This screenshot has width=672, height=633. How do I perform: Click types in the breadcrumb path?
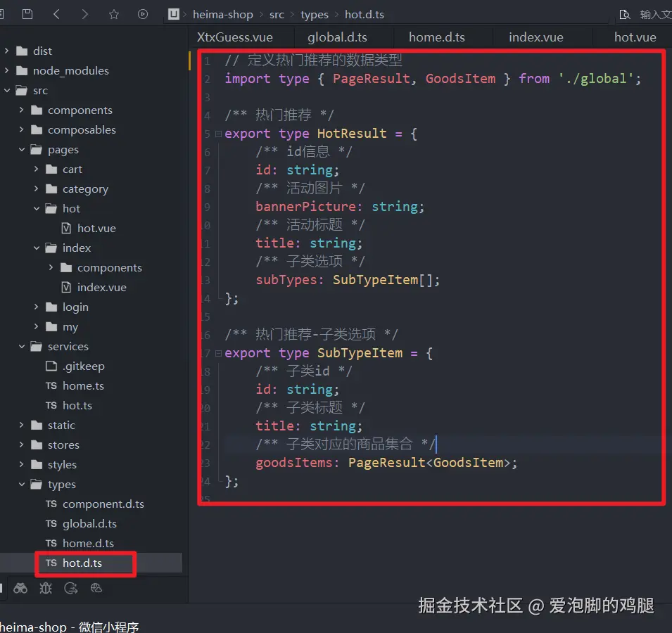point(314,15)
